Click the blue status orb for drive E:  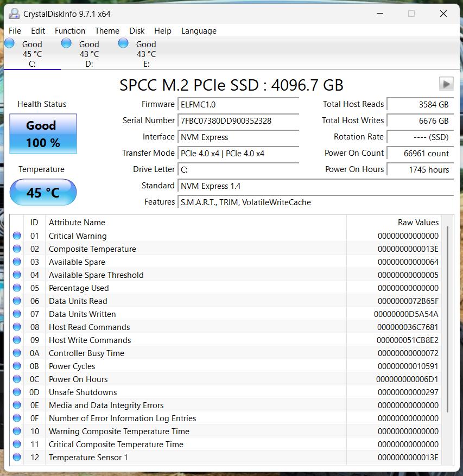click(x=123, y=43)
